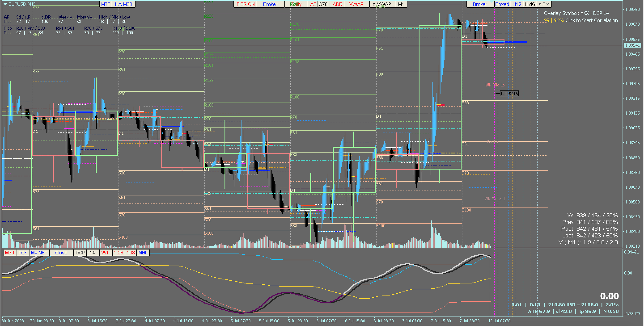Toggle the ADR levels button
Screen dimensions: 644x327
click(x=337, y=4)
